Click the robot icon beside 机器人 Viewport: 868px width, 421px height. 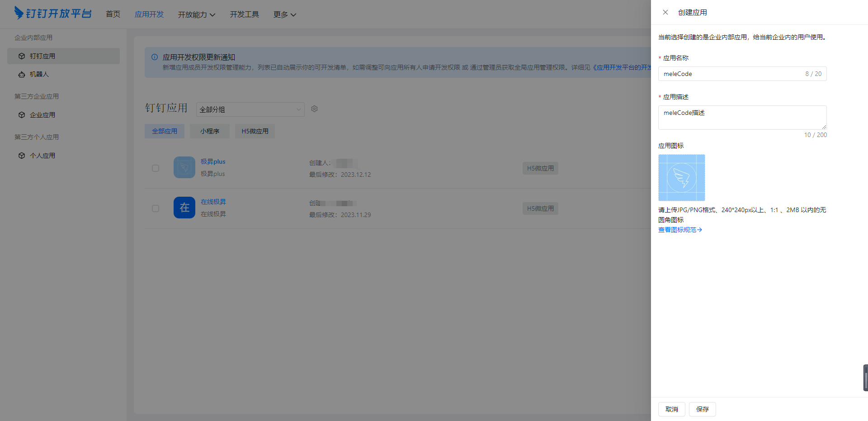point(22,74)
